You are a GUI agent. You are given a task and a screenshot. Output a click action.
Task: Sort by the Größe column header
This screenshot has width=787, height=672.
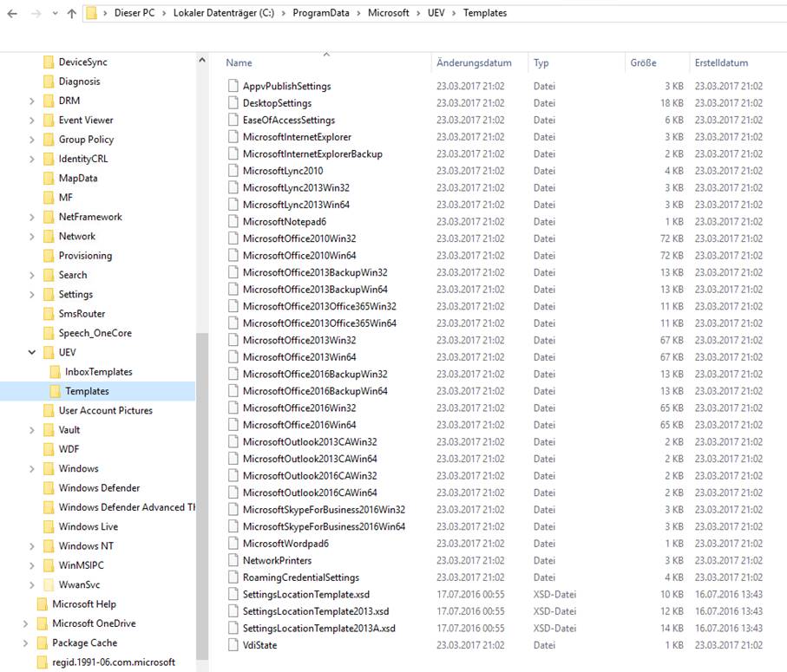(644, 62)
